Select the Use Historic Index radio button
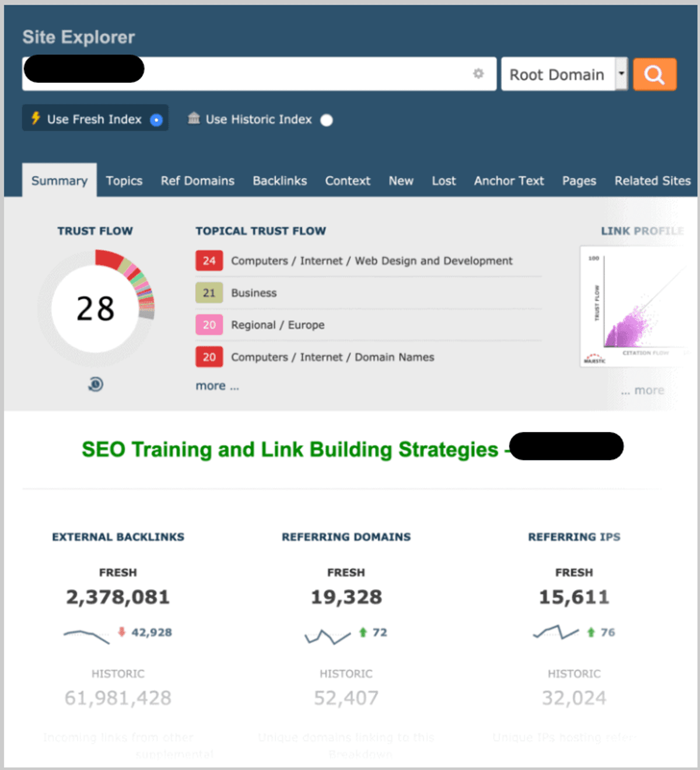This screenshot has height=770, width=700. pyautogui.click(x=327, y=120)
